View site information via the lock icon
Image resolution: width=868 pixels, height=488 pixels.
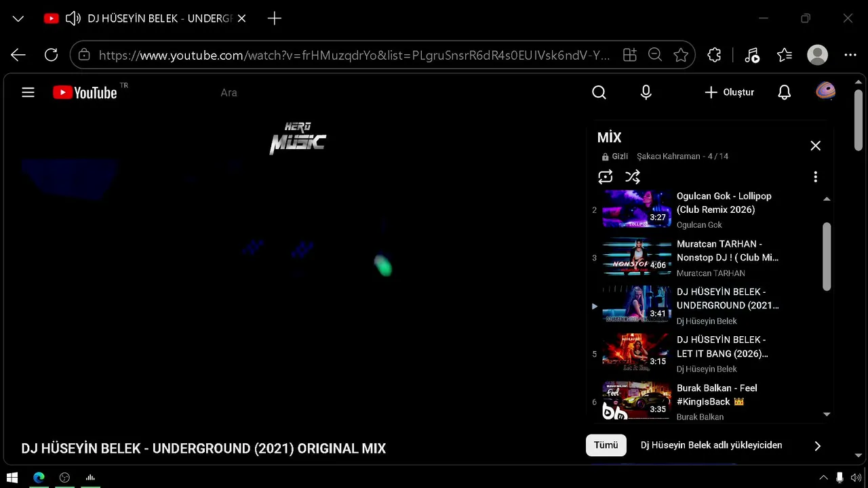click(84, 56)
